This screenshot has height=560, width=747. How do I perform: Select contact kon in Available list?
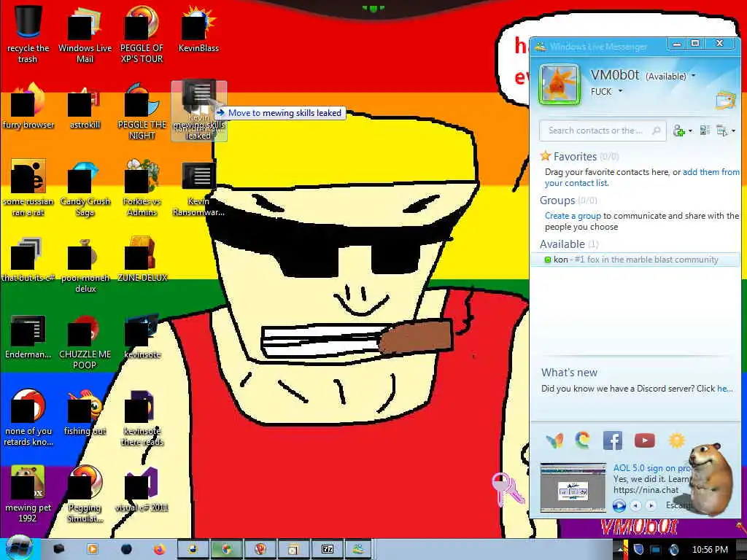pos(635,260)
